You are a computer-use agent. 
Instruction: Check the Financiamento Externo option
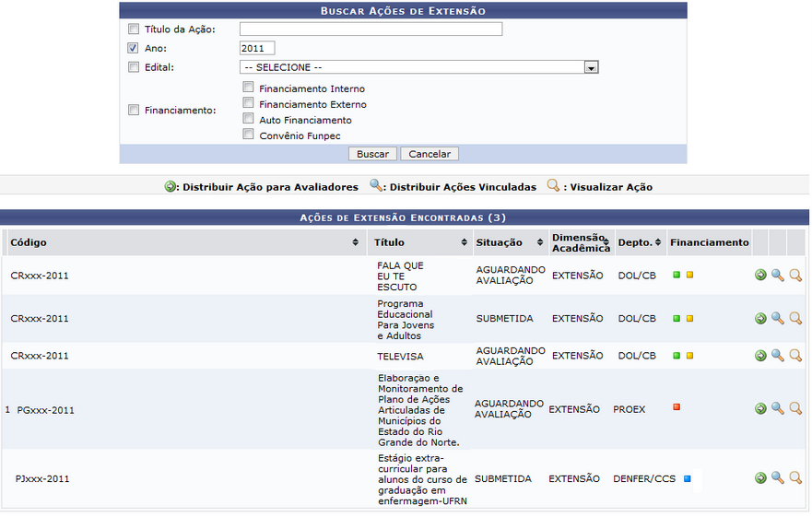(248, 104)
